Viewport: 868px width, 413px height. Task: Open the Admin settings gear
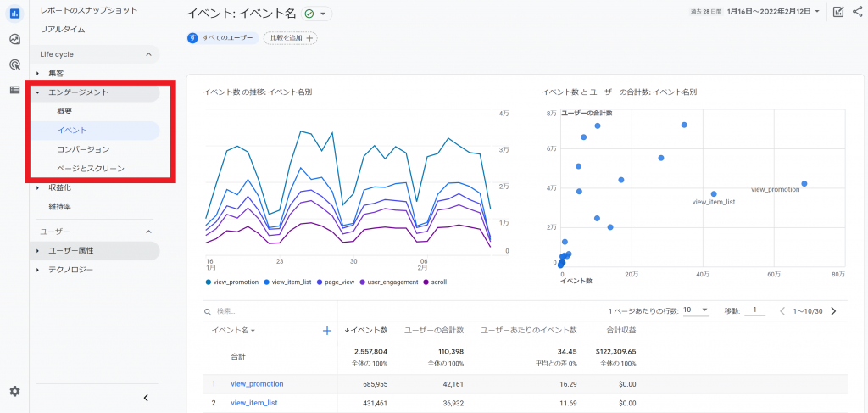(x=15, y=392)
